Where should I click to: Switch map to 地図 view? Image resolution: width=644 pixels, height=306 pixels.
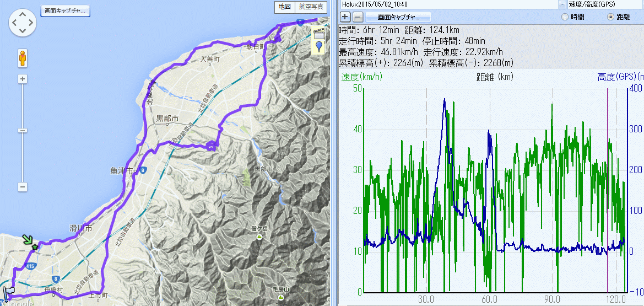coord(284,7)
